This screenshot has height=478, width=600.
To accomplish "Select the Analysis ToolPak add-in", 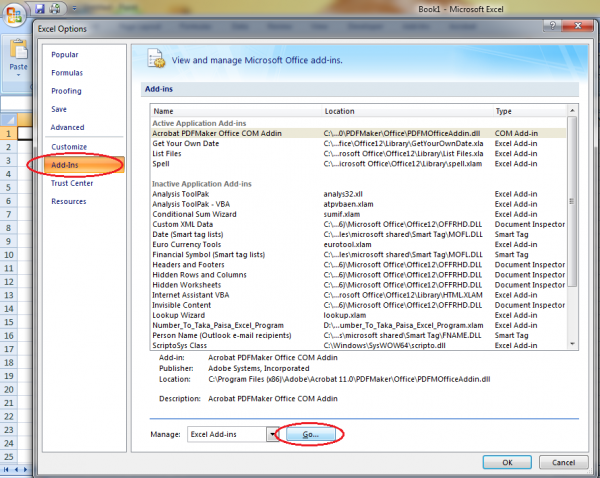I will point(358,194).
